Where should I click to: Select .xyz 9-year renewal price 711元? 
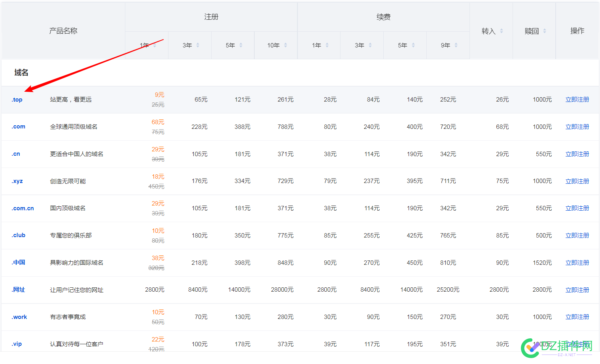[448, 181]
